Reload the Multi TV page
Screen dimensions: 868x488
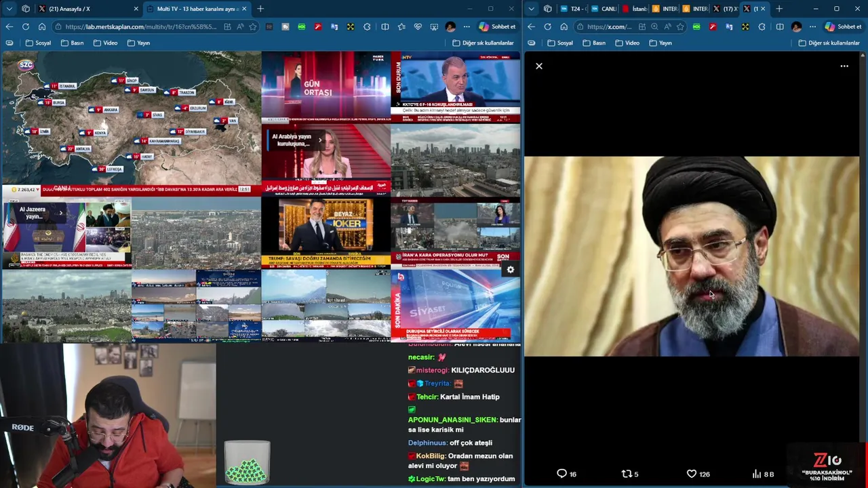coord(25,26)
